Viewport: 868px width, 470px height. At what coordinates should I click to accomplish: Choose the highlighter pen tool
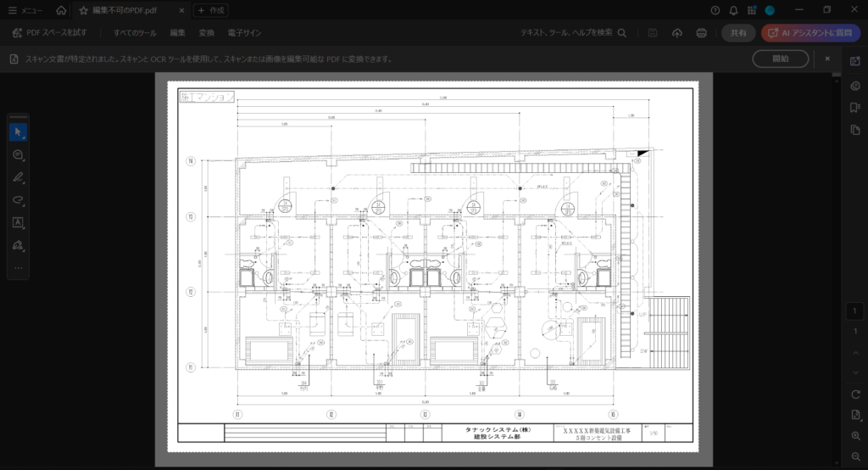pyautogui.click(x=18, y=177)
